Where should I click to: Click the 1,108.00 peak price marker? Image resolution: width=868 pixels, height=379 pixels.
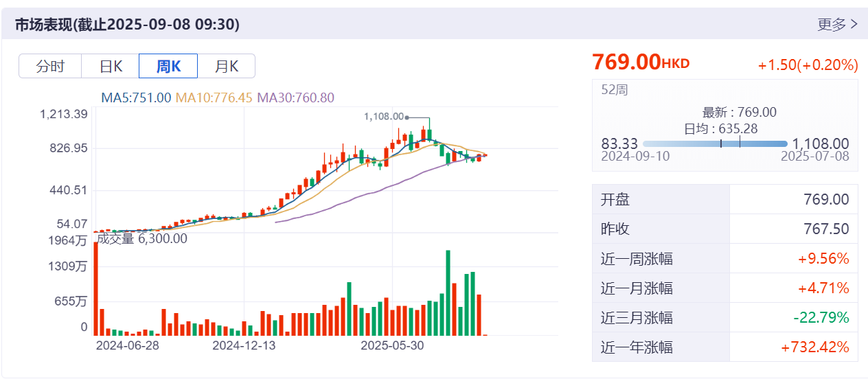[385, 117]
